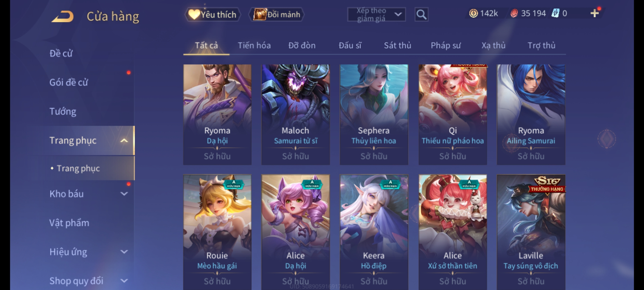
Task: Expand the Kho báu sidebar section
Action: (124, 194)
